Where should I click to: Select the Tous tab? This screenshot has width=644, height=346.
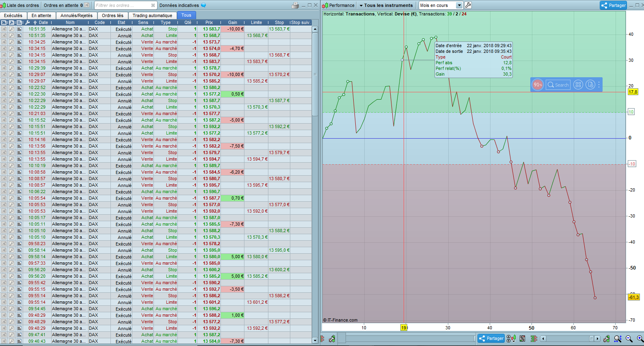(x=186, y=15)
